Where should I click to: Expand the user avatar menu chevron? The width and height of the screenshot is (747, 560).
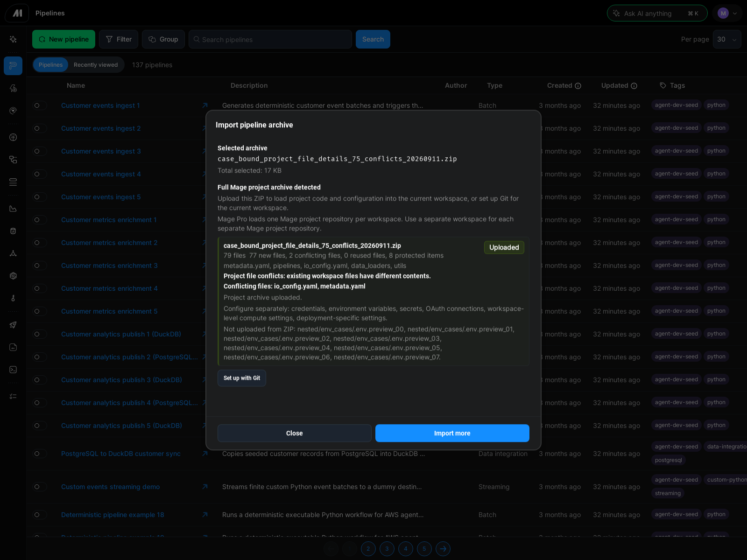735,14
